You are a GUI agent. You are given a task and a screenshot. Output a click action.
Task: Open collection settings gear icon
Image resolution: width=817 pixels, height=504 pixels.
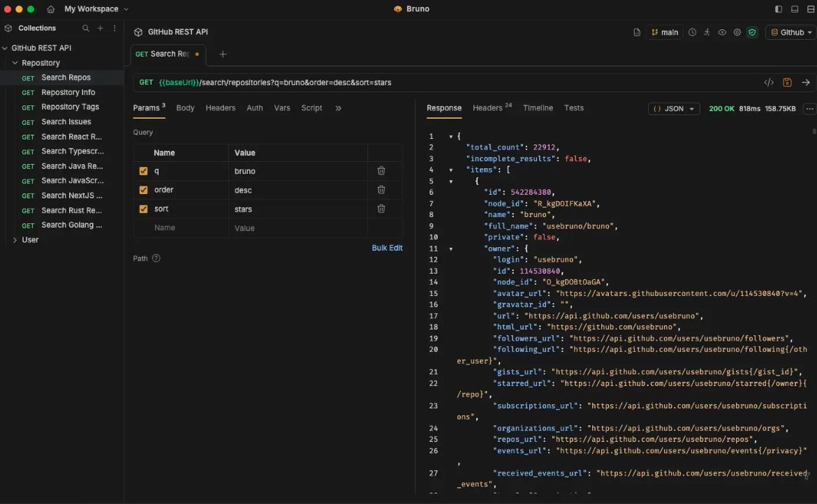coord(737,32)
